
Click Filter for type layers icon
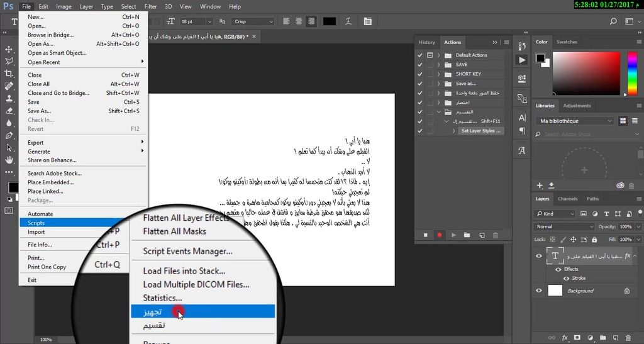click(x=606, y=214)
